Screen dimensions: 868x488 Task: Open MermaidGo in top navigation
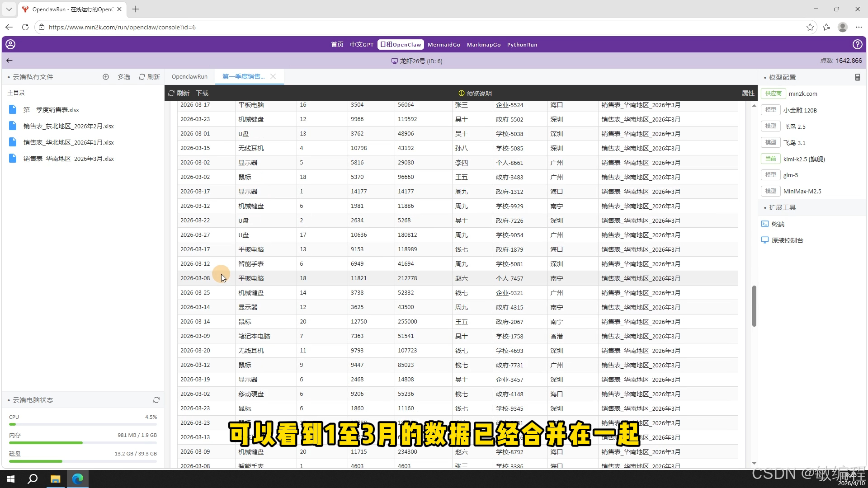[x=443, y=45]
